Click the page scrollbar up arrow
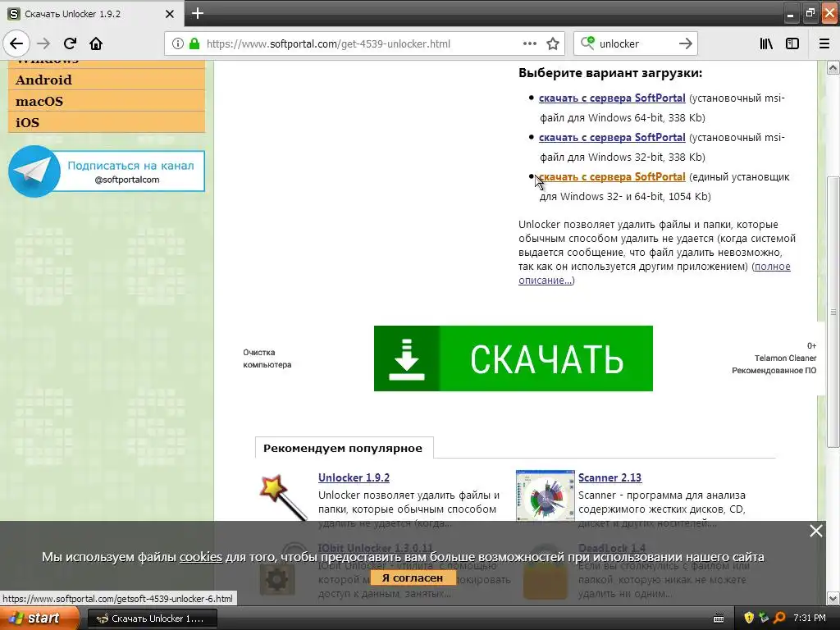Image resolution: width=840 pixels, height=630 pixels. point(833,67)
